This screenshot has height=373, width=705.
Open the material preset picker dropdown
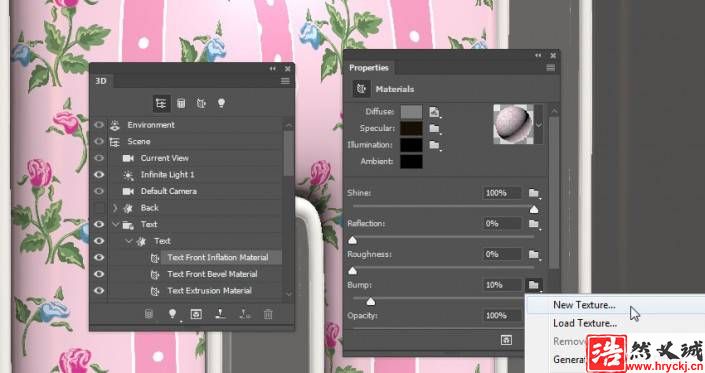click(x=539, y=125)
